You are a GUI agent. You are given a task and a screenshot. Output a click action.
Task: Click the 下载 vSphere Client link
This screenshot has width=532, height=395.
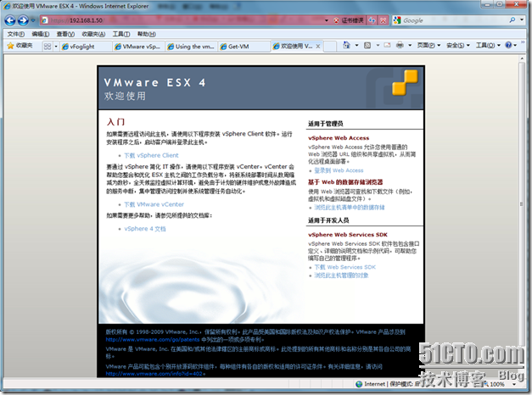click(151, 155)
